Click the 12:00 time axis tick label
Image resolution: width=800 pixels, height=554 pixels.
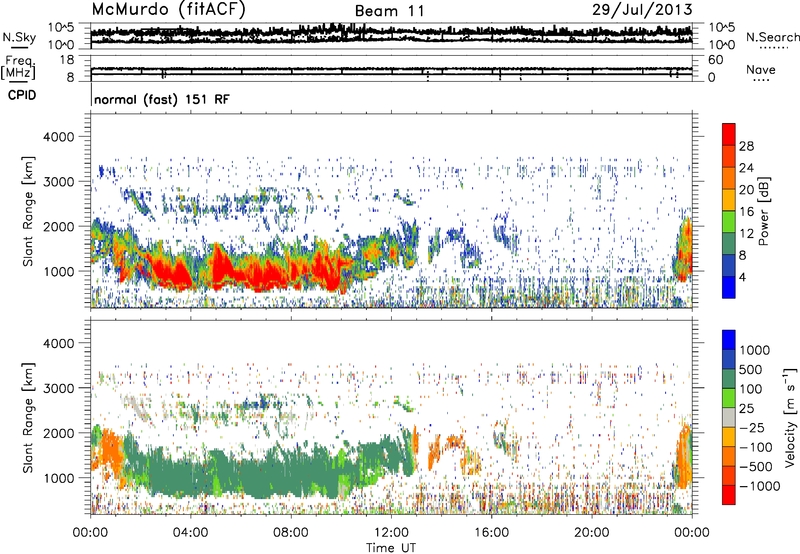click(391, 533)
